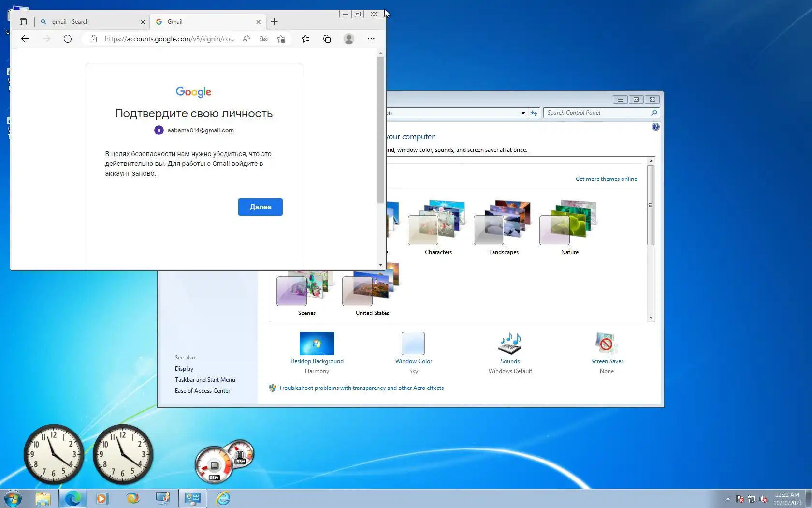Select the Gmail tab
812x508 pixels.
click(x=208, y=22)
